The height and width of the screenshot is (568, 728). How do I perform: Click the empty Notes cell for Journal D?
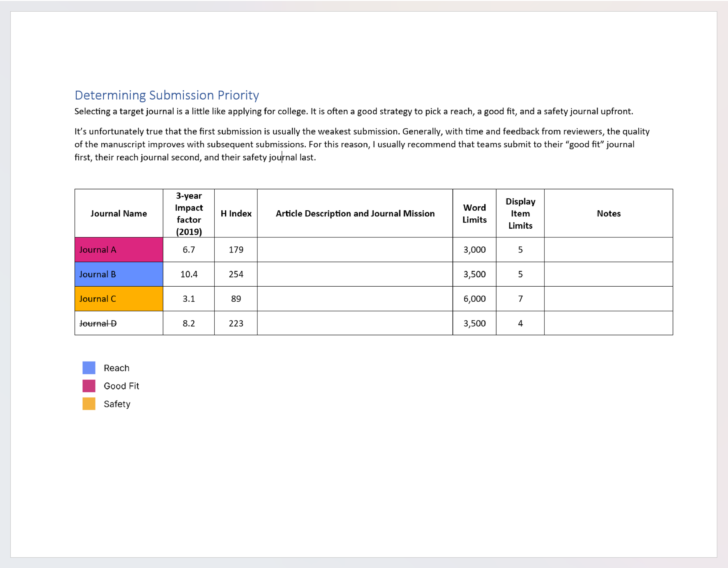[x=608, y=323]
